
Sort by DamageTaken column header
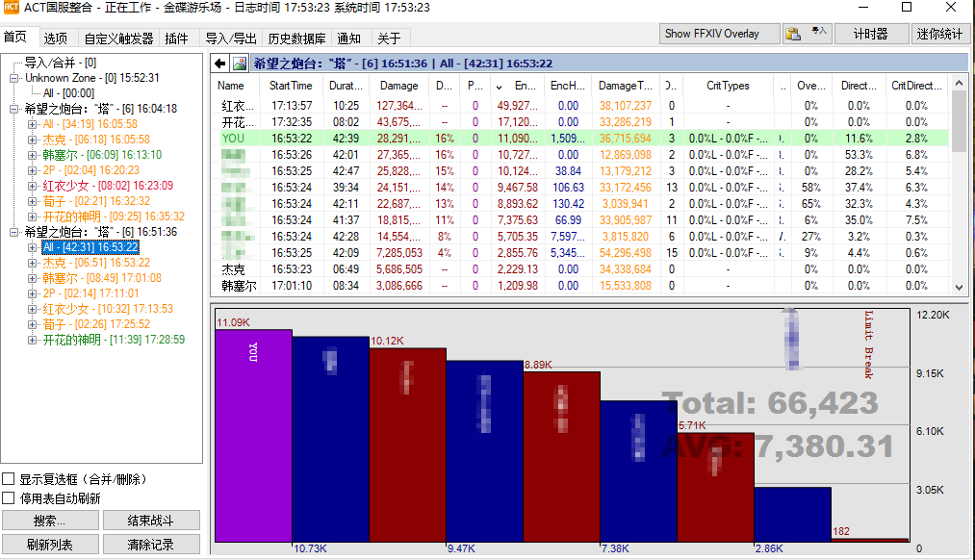pyautogui.click(x=625, y=86)
